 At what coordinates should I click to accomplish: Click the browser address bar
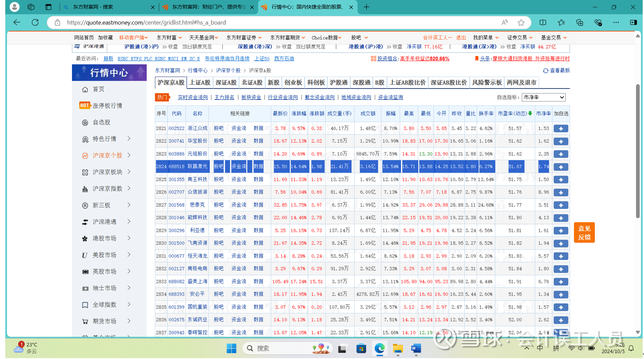281,22
